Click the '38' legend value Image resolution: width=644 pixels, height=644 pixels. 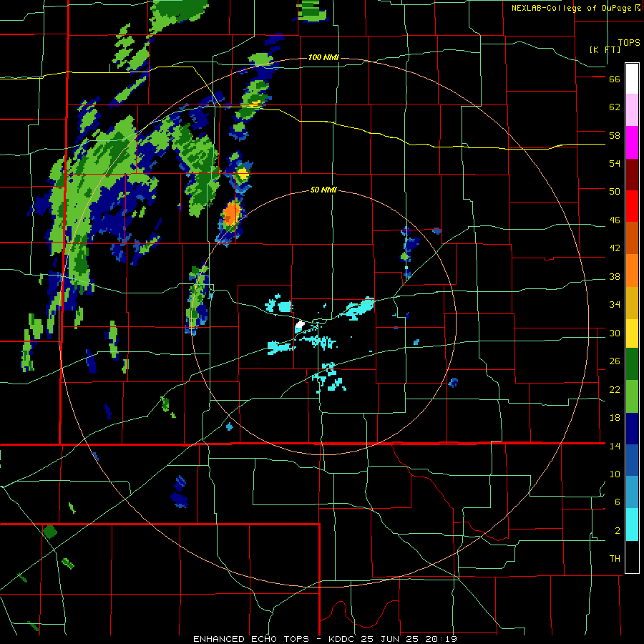point(615,277)
